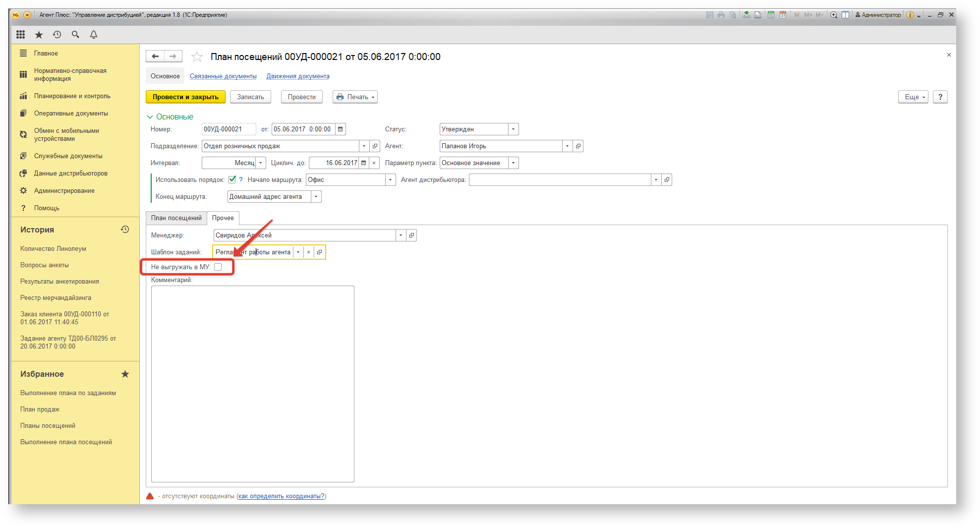The height and width of the screenshot is (528, 980).
Task: Click the Номер input field
Action: click(229, 129)
